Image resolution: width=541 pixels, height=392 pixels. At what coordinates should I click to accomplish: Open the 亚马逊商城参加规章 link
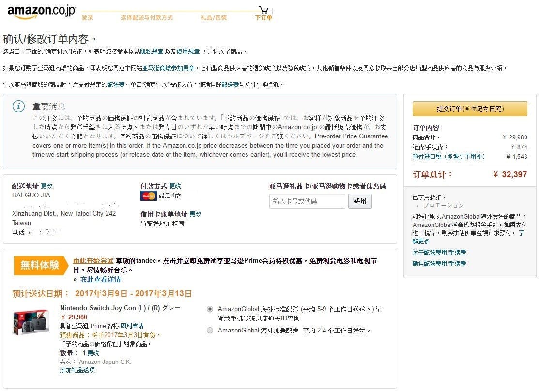tap(169, 68)
